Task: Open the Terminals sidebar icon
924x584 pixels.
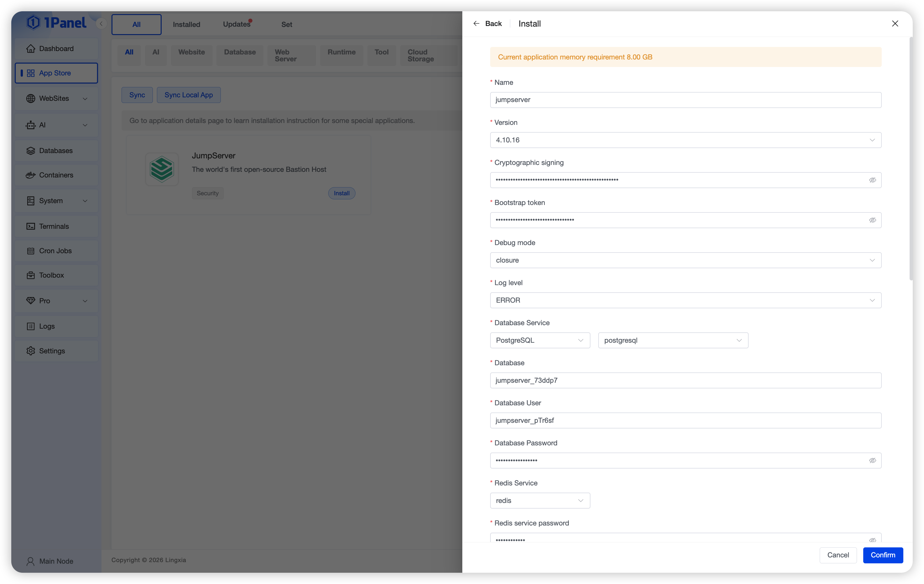Action: tap(31, 226)
